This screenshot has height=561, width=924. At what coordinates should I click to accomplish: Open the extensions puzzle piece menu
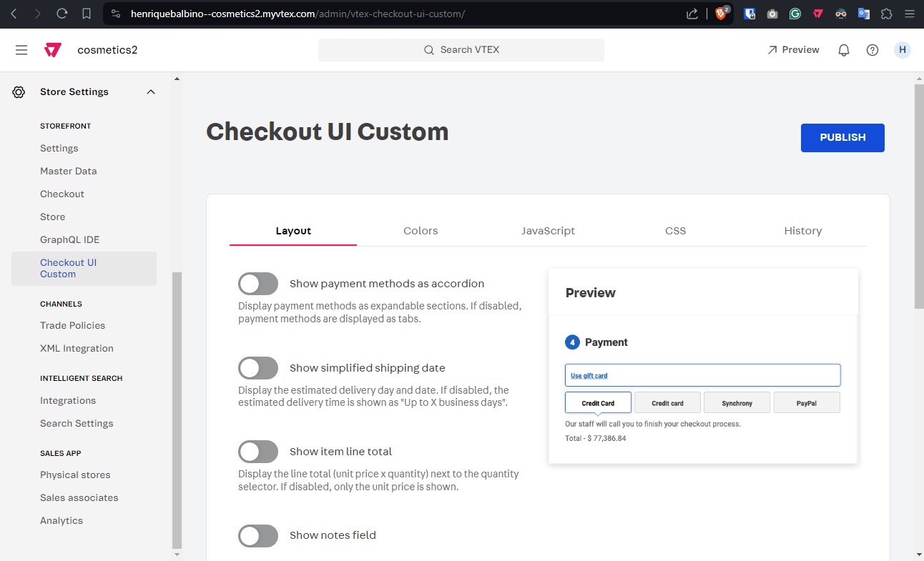point(887,14)
